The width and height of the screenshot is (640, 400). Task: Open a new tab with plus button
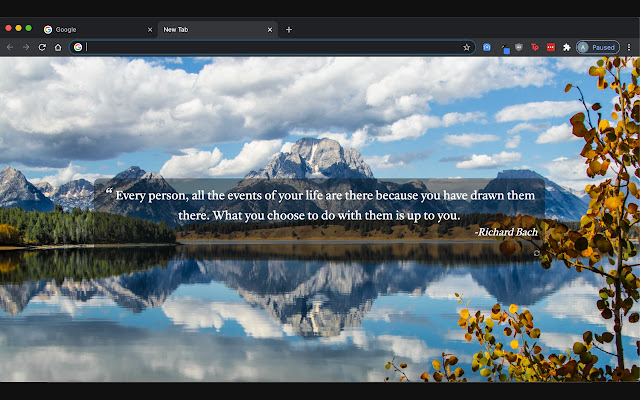click(289, 29)
